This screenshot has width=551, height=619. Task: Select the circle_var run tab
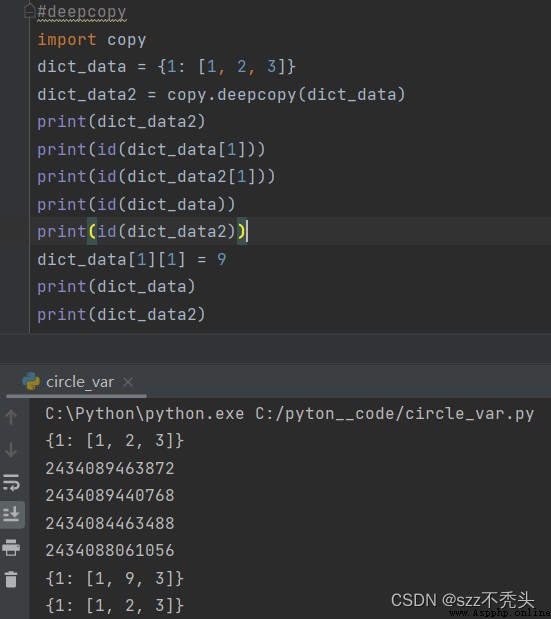click(77, 382)
